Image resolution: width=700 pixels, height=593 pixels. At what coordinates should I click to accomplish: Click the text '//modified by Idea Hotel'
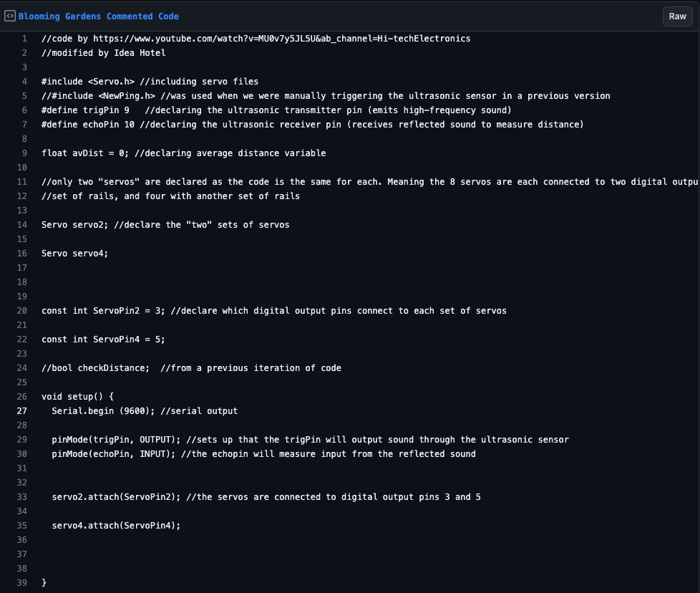[104, 53]
